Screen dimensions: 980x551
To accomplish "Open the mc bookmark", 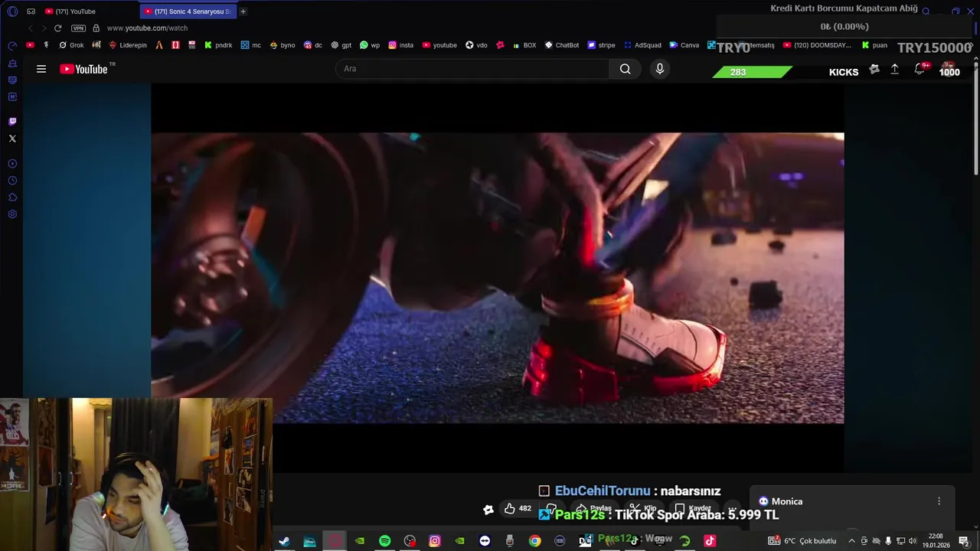I will click(250, 45).
